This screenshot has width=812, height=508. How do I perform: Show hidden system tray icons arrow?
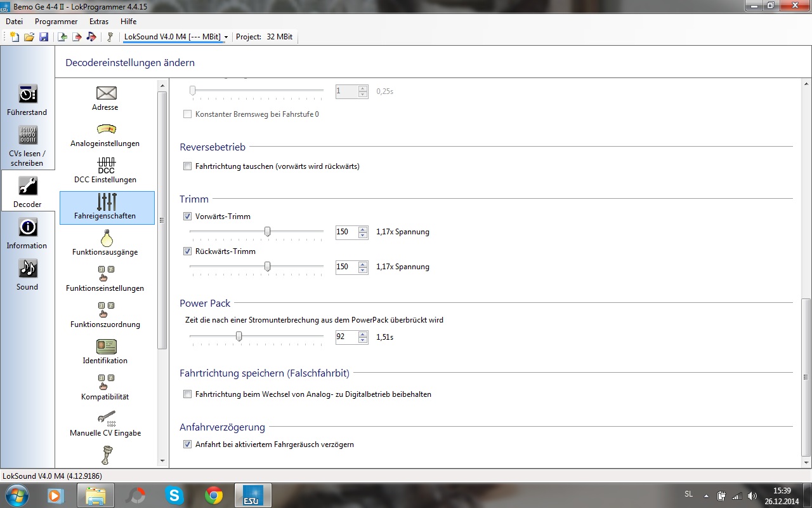[706, 495]
